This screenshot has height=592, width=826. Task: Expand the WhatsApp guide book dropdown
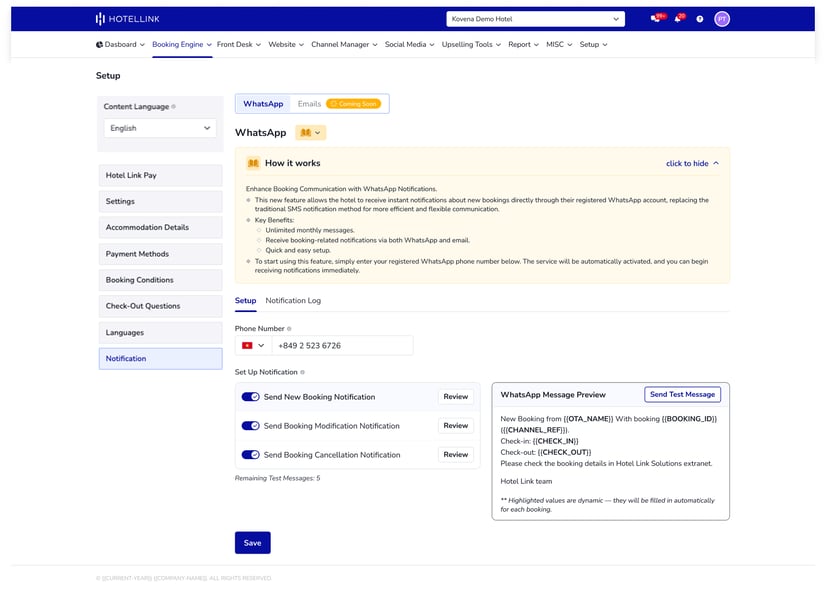pos(311,133)
